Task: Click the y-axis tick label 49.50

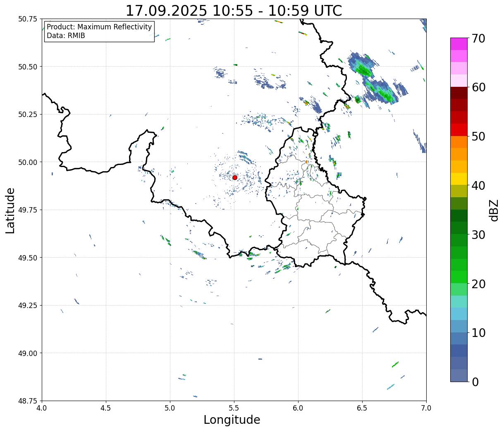Action: click(x=28, y=258)
